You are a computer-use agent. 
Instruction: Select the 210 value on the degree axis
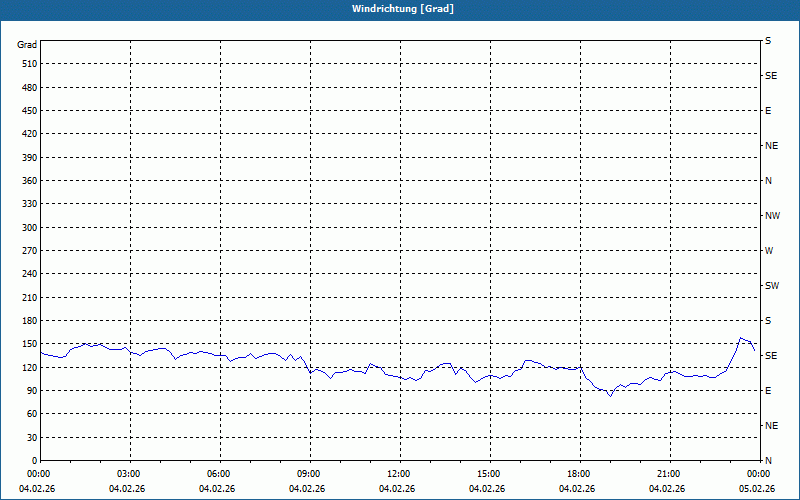(30, 297)
